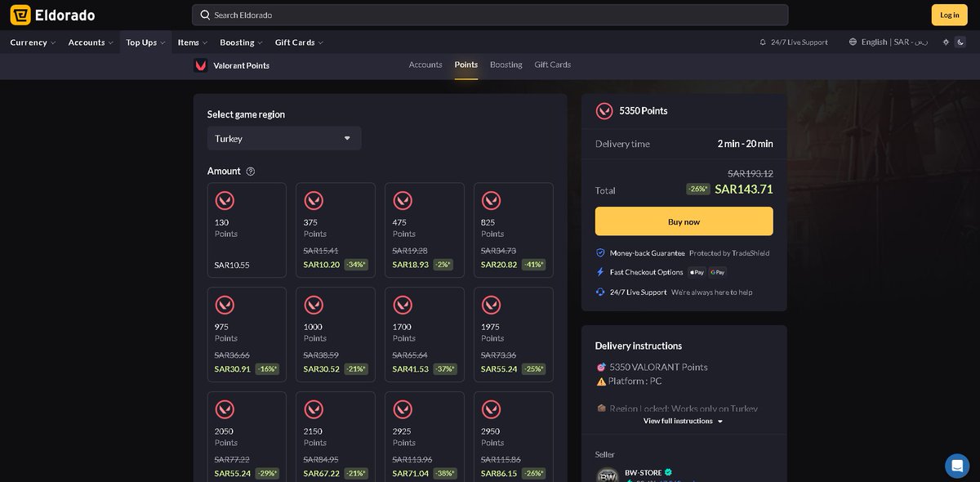
Task: Expand the Items menu
Action: pos(193,42)
